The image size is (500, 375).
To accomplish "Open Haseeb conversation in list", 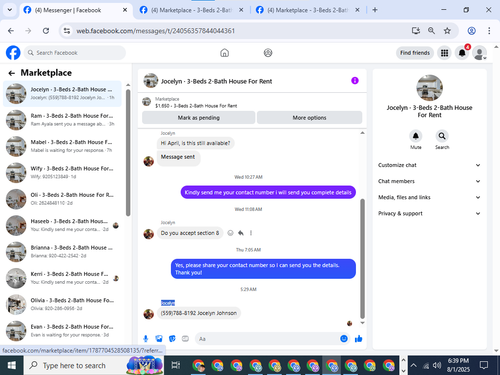I will coord(62,225).
